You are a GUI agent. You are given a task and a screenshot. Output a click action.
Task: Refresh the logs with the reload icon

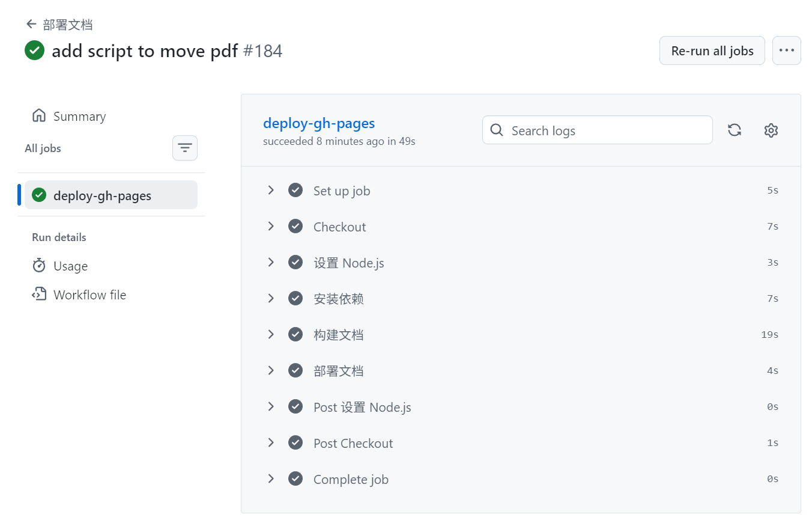click(734, 130)
